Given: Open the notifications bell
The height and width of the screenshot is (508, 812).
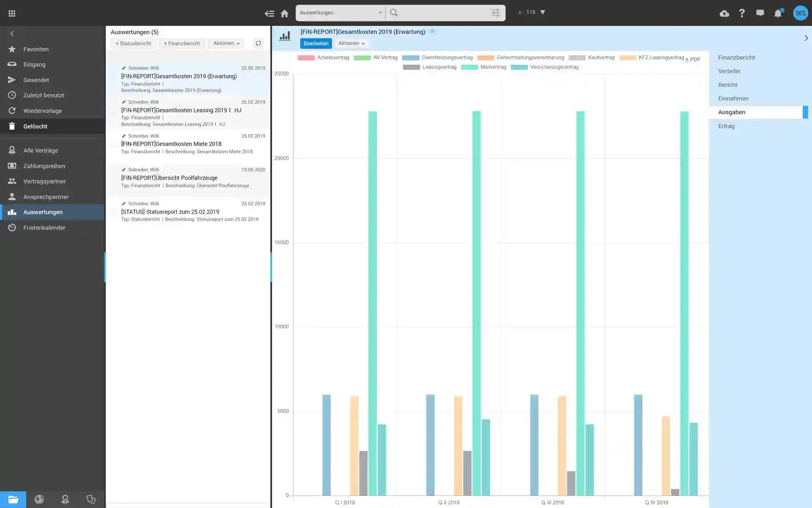Looking at the screenshot, I should pos(778,13).
